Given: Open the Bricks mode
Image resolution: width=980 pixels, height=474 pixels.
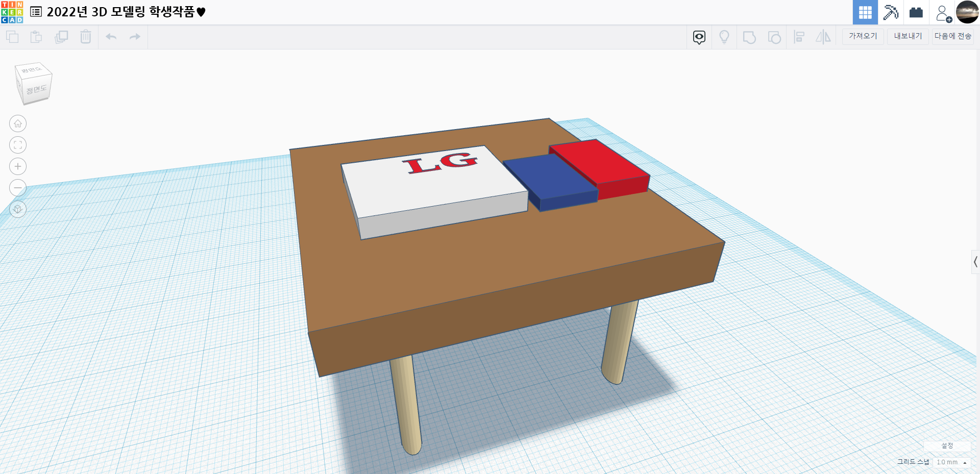Looking at the screenshot, I should pyautogui.click(x=916, y=12).
